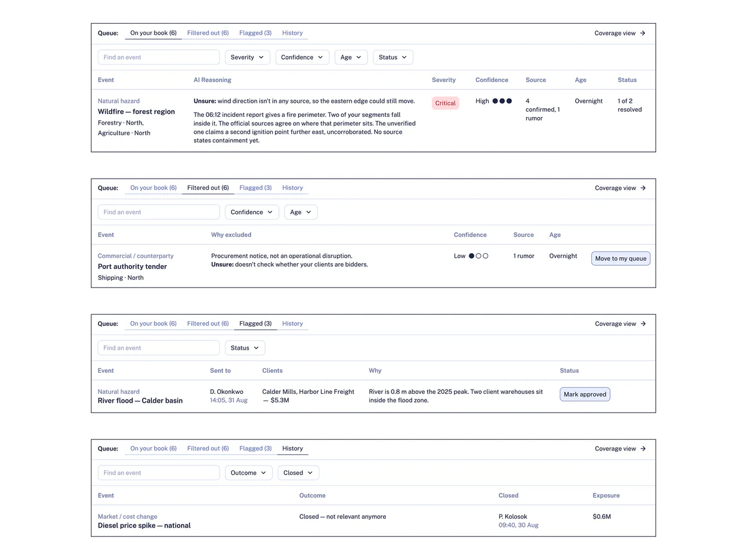Screen dimensions: 747x560
Task: Click the Why excluded column header
Action: click(231, 235)
